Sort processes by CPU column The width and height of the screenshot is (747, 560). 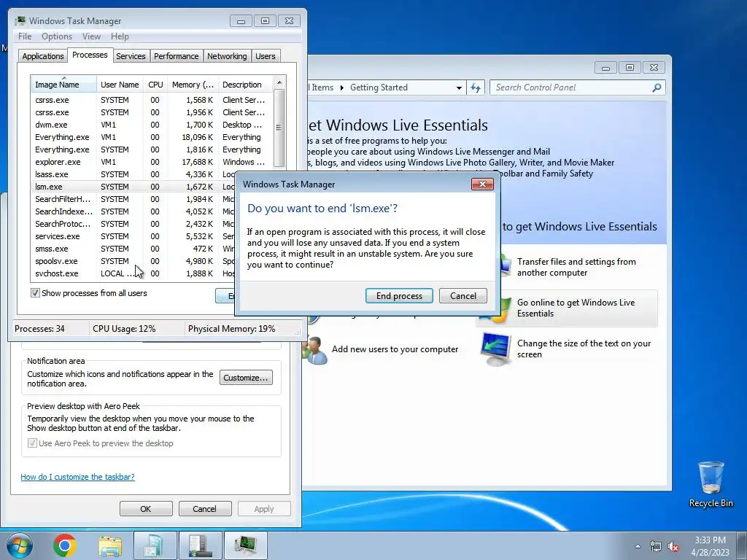(x=155, y=85)
